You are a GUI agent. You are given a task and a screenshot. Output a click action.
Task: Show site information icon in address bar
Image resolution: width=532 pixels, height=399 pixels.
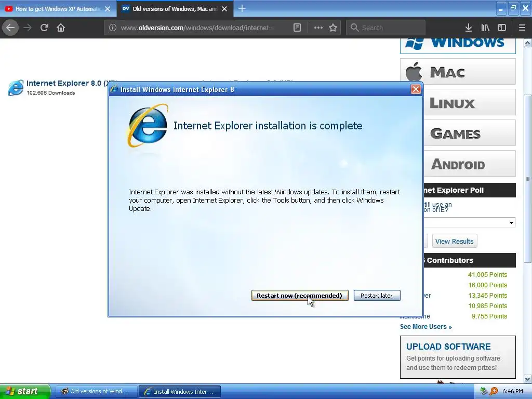(112, 28)
